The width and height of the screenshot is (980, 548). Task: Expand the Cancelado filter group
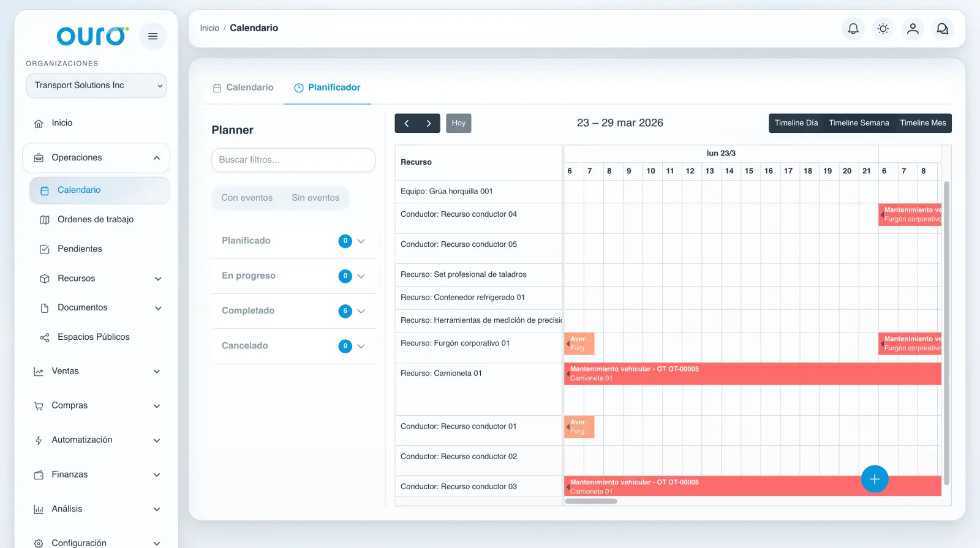point(293,345)
